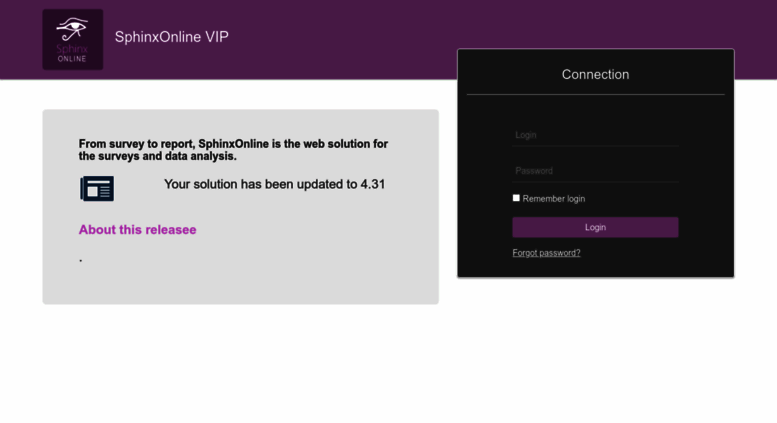
Task: Click the ONLINE text inside the logo
Action: click(x=72, y=59)
